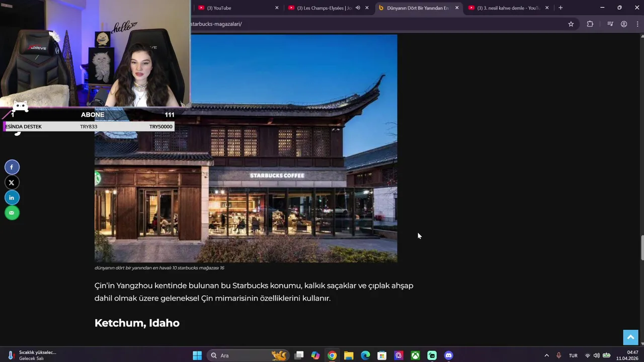Open a new browser tab
This screenshot has height=362, width=644.
click(560, 8)
